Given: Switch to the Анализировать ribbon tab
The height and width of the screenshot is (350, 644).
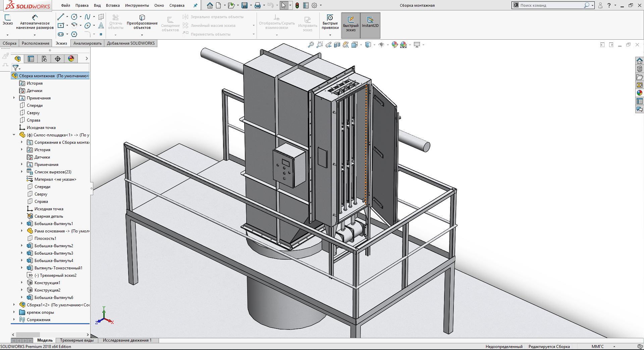Looking at the screenshot, I should pyautogui.click(x=87, y=43).
